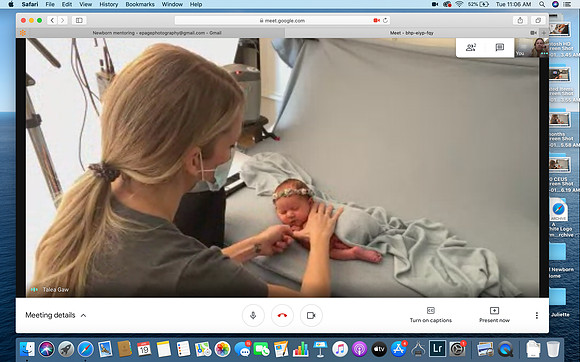
Task: Open Notes in the Dock
Action: pos(163,349)
